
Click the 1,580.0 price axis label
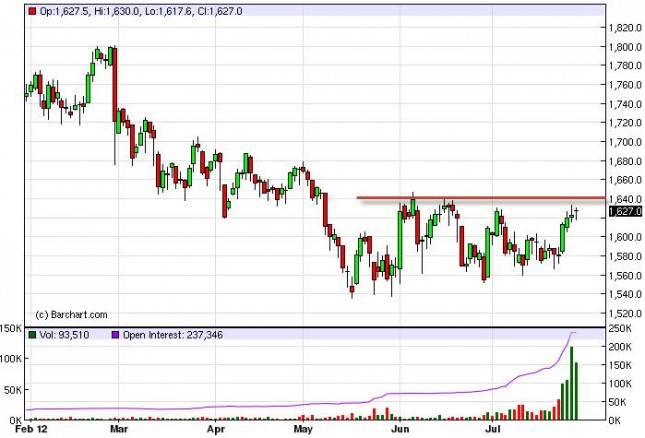625,257
